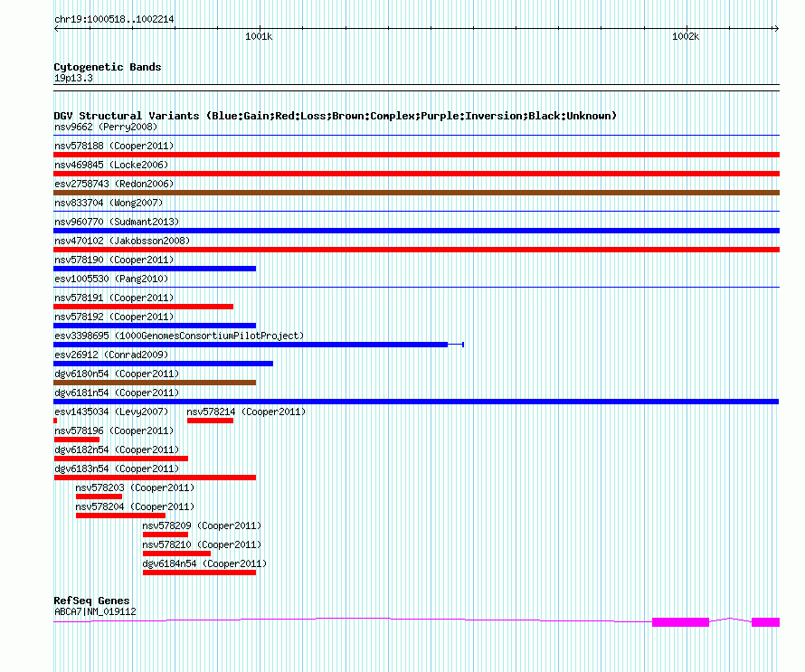Click the long blue bar of dgv6181n54
The height and width of the screenshot is (672, 805).
coord(416,402)
